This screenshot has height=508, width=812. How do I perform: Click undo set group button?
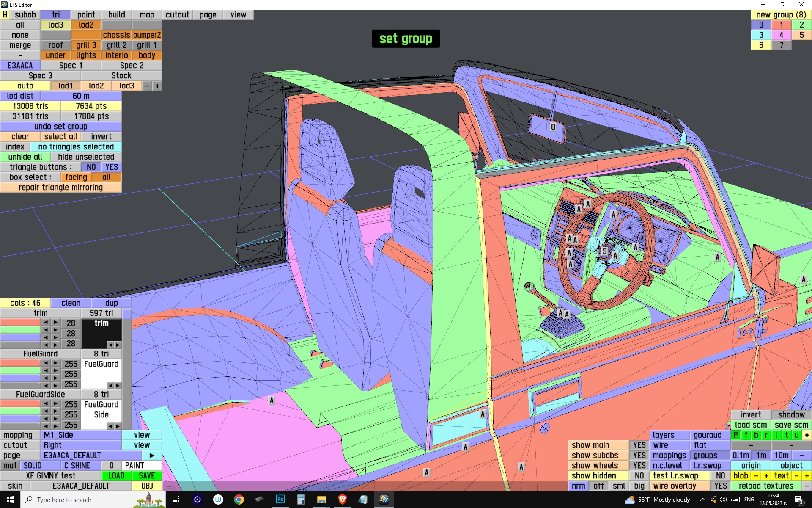[61, 127]
